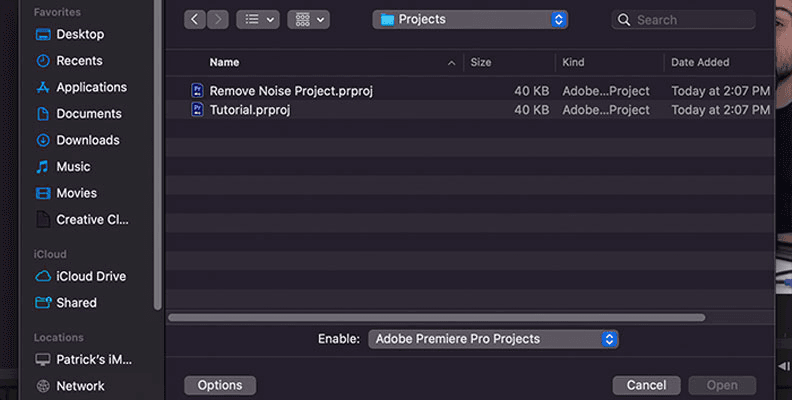The height and width of the screenshot is (400, 792).
Task: Select iCloud Drive in the sidebar
Action: tap(91, 276)
